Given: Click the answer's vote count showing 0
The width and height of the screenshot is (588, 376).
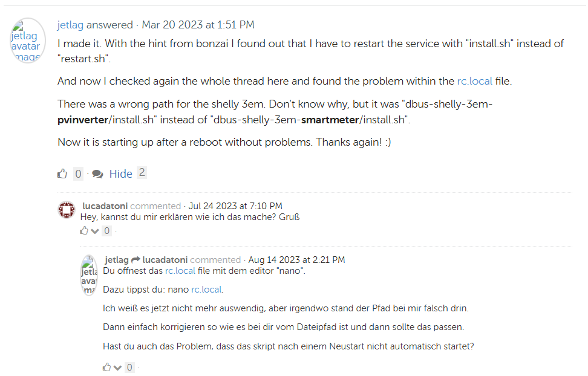Looking at the screenshot, I should coord(78,174).
